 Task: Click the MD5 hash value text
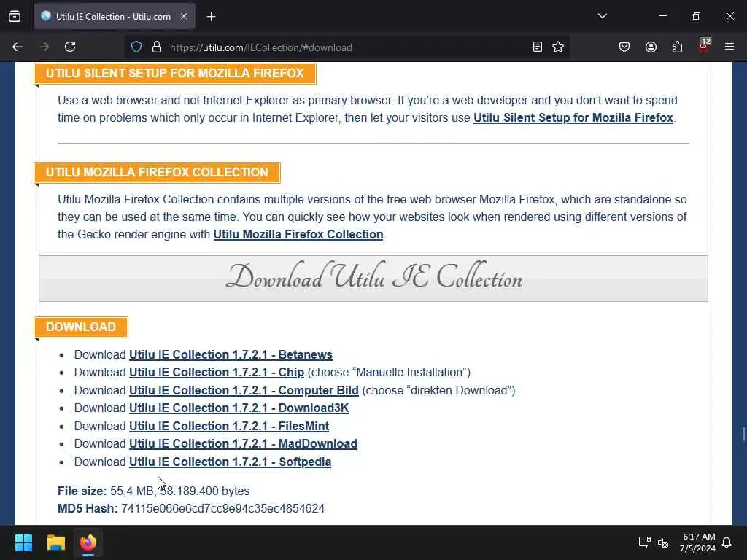[x=222, y=508]
